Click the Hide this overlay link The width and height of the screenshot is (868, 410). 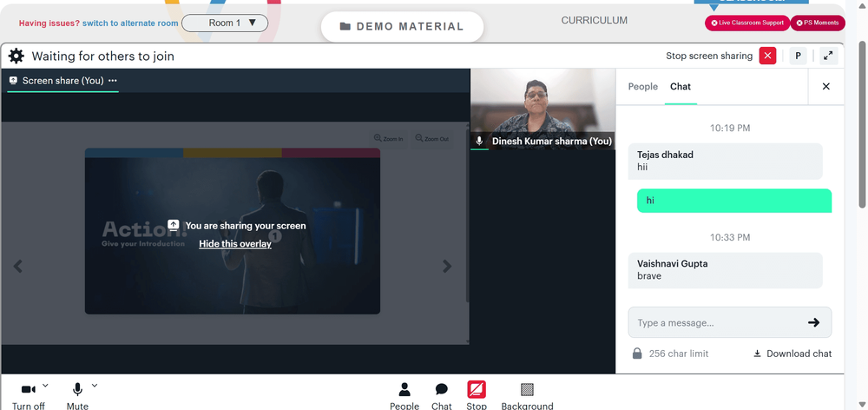click(x=235, y=244)
